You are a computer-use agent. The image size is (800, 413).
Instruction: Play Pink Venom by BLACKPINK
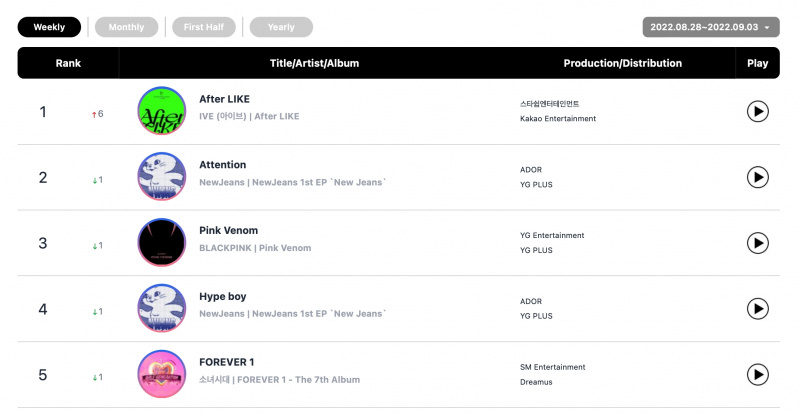[758, 243]
